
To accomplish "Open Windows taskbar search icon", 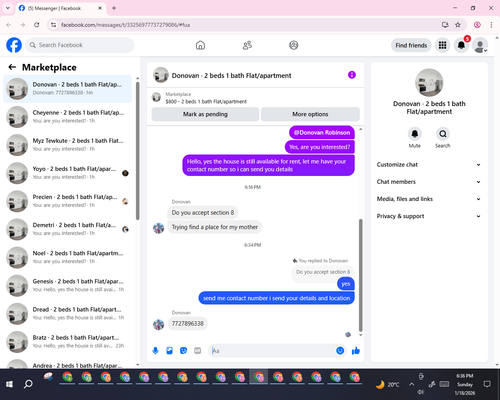I will click(x=28, y=384).
